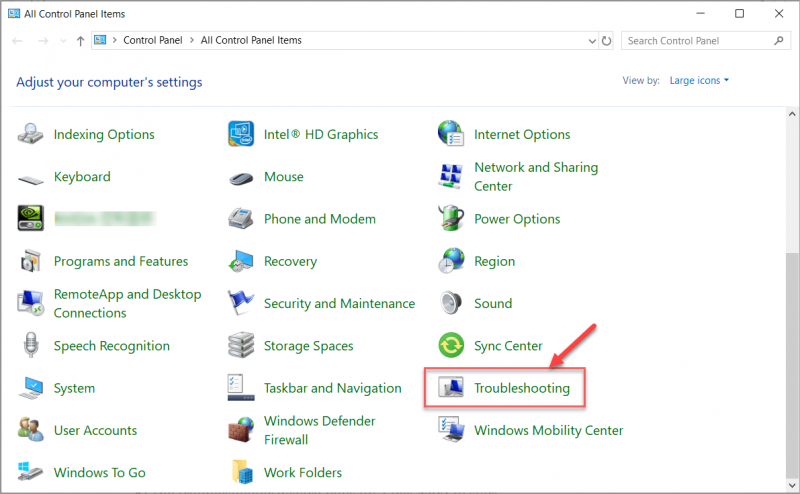The image size is (800, 494).
Task: Click the Sync Center icon
Action: click(x=451, y=345)
